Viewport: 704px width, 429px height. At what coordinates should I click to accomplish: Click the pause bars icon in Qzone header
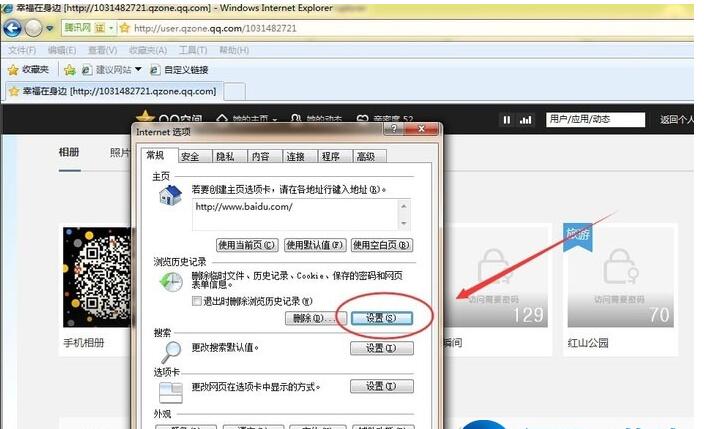click(x=507, y=120)
